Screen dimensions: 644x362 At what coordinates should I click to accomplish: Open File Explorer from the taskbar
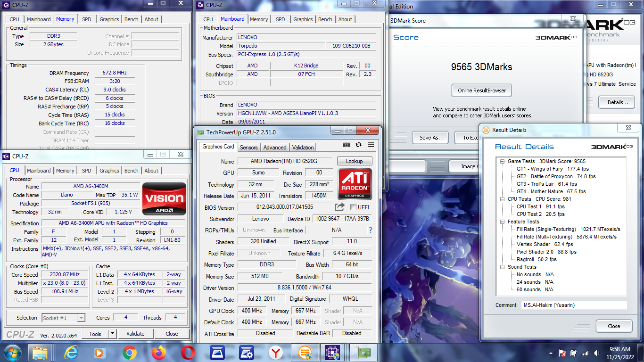pyautogui.click(x=40, y=353)
